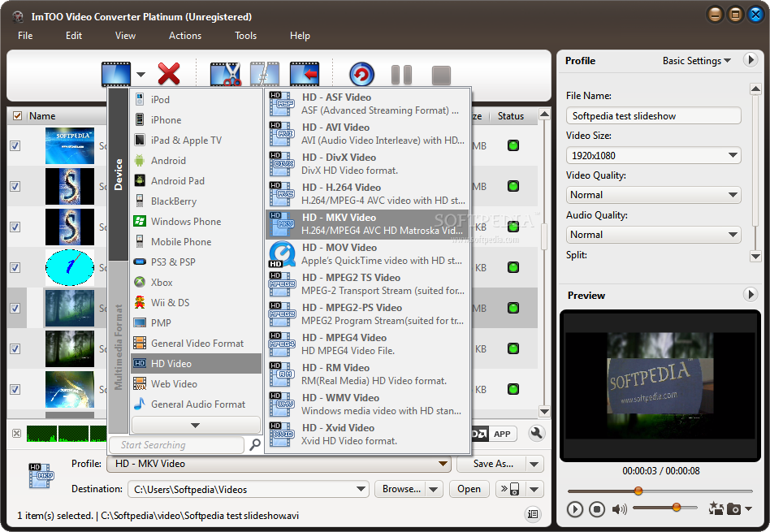Pick HD - Xvid Video icon
770x532 pixels.
tap(281, 434)
